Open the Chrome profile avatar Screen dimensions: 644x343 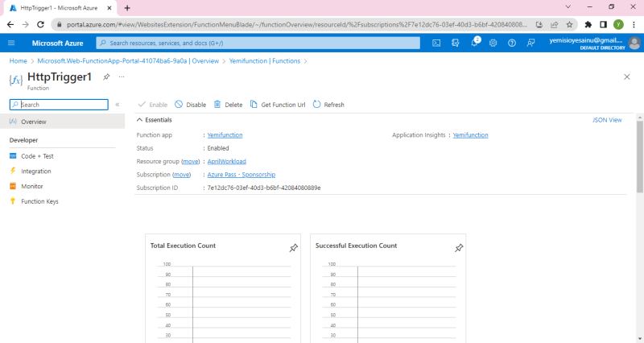click(618, 25)
